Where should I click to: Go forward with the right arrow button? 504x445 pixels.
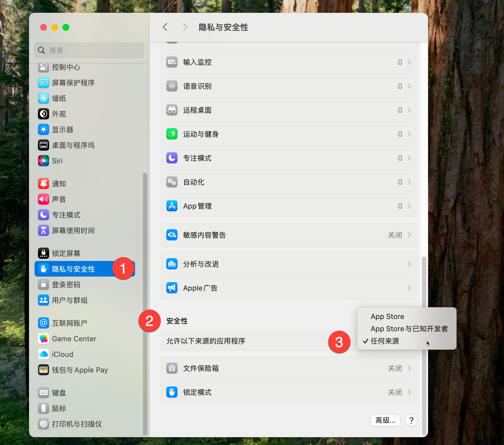[x=185, y=27]
